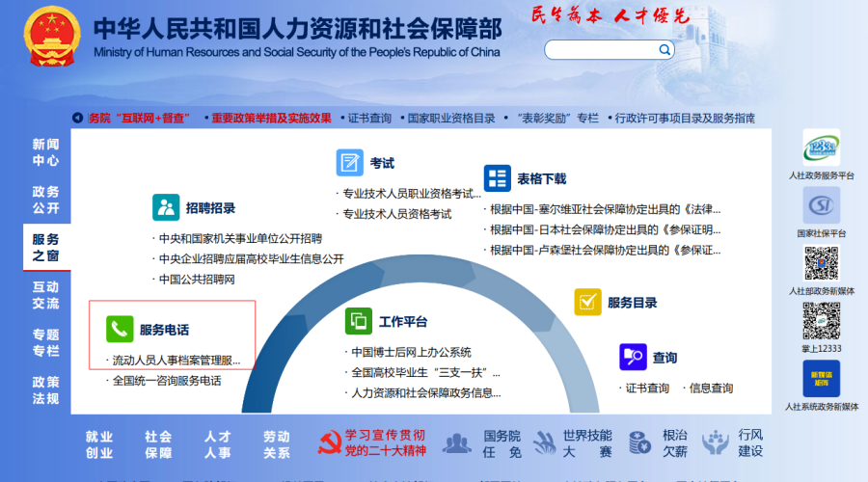Click ticker link 国家职业资格目录
Image resolution: width=868 pixels, height=482 pixels.
[451, 118]
